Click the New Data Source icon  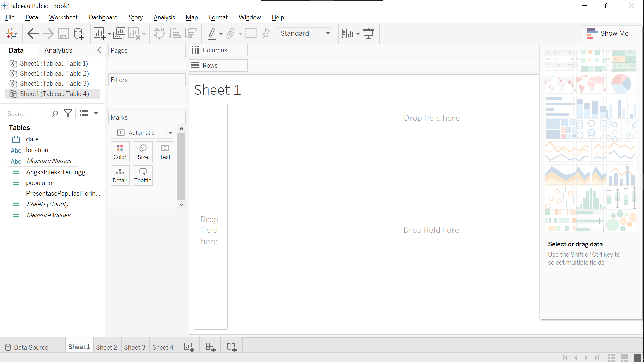[79, 34]
